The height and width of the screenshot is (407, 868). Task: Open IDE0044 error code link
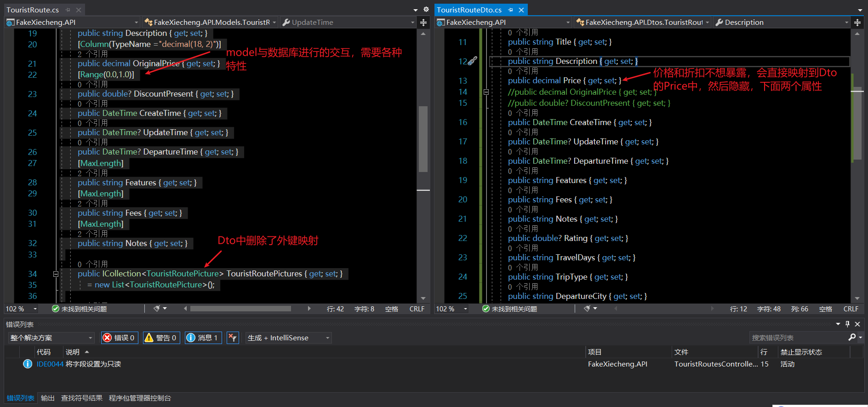50,364
